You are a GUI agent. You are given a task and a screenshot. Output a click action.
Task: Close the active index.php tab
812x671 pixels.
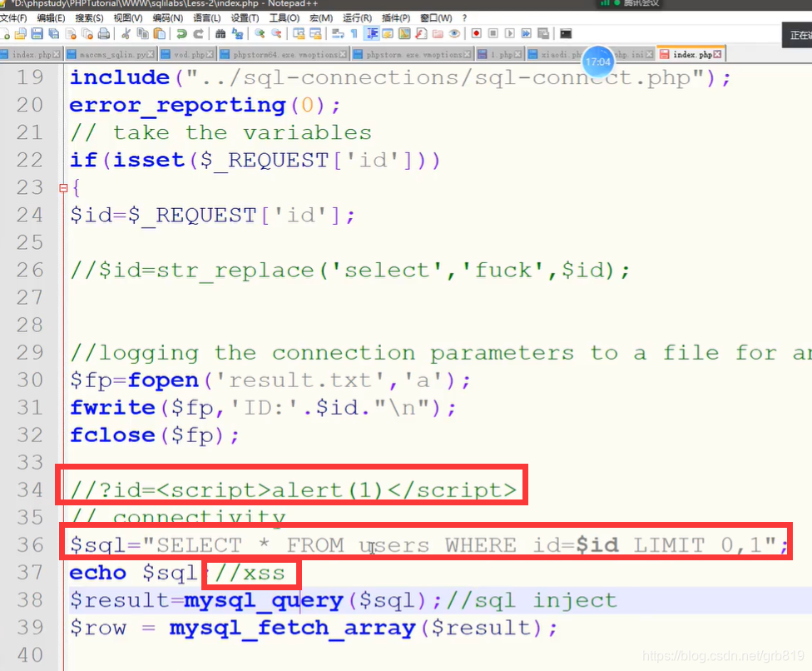tap(717, 54)
